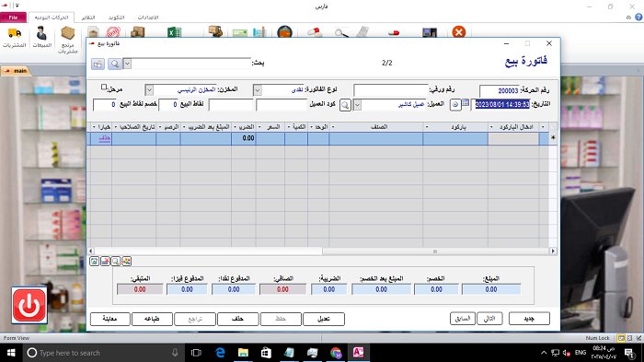Click the stacked cardboard boxes ribbon icon
The height and width of the screenshot is (362, 644).
tap(138, 32)
